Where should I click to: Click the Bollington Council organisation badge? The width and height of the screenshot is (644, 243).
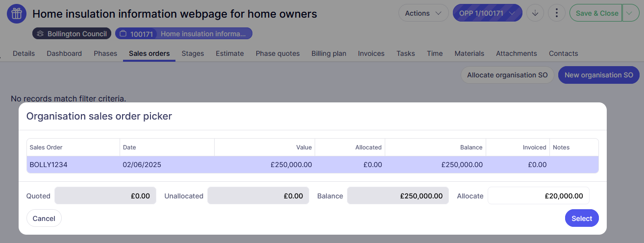click(x=72, y=34)
